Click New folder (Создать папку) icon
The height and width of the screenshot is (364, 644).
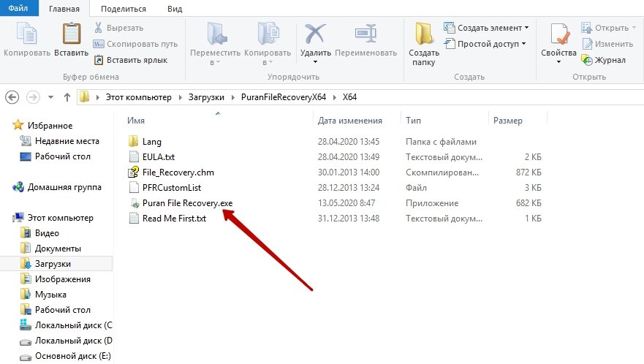click(423, 34)
